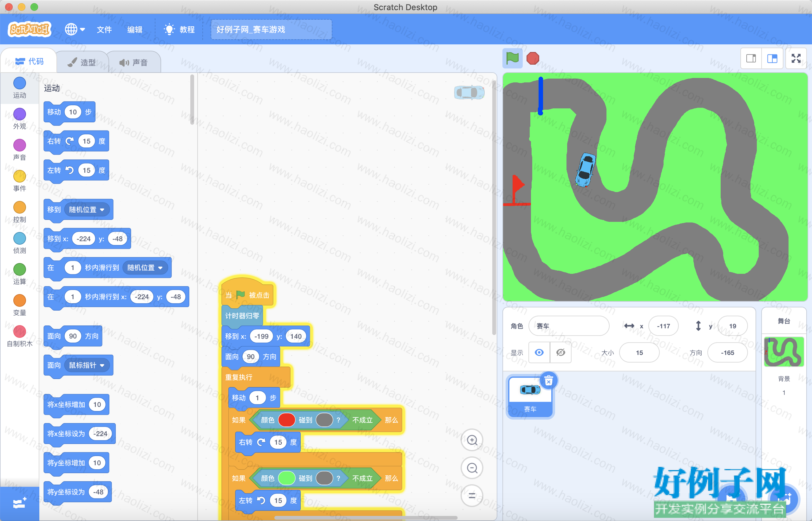Click the 当绿旗被点击 hat block
The height and width of the screenshot is (521, 812).
click(x=248, y=294)
